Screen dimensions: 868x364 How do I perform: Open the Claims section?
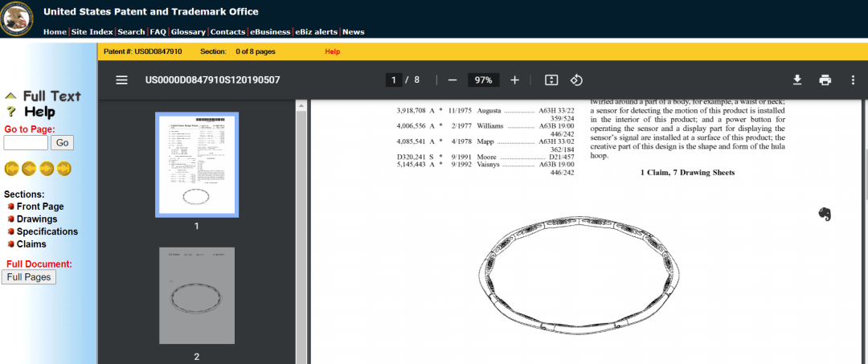tap(31, 244)
